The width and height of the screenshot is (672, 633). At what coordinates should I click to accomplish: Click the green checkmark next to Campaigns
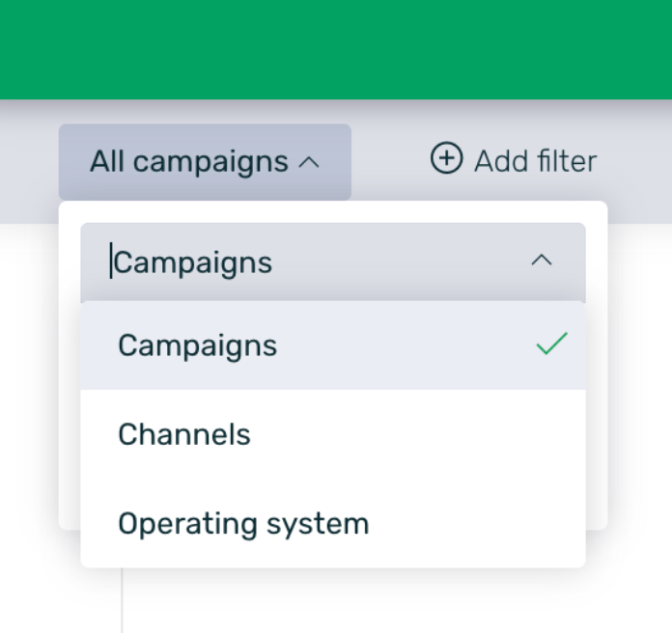[x=551, y=344]
